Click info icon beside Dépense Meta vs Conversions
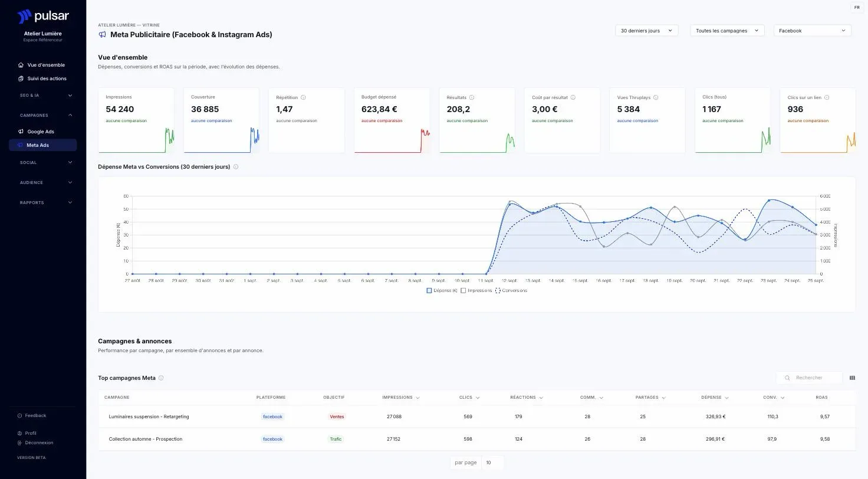 pyautogui.click(x=236, y=167)
